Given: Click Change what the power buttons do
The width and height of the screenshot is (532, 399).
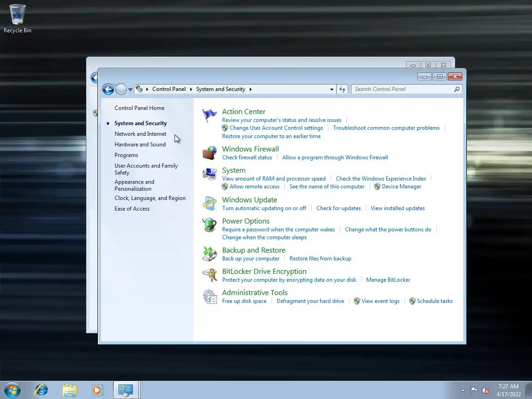Looking at the screenshot, I should coord(388,230).
